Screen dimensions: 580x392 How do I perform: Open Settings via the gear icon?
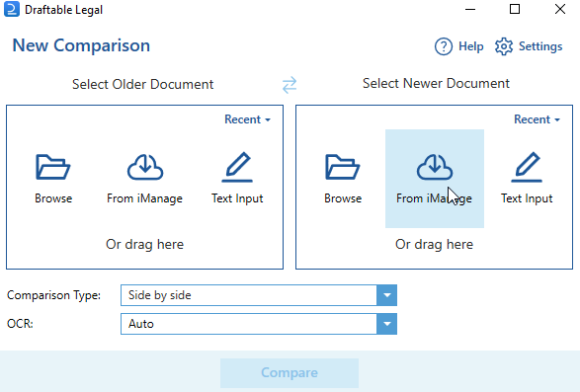point(504,46)
